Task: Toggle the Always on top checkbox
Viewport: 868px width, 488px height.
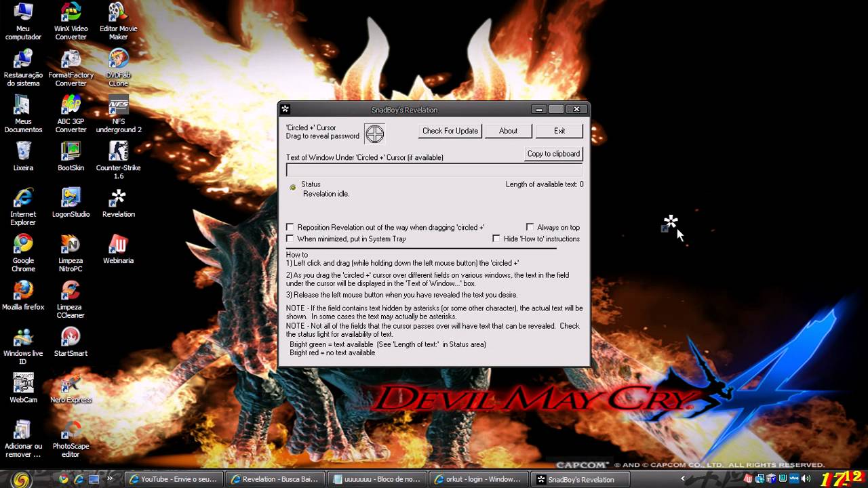Action: click(x=530, y=227)
